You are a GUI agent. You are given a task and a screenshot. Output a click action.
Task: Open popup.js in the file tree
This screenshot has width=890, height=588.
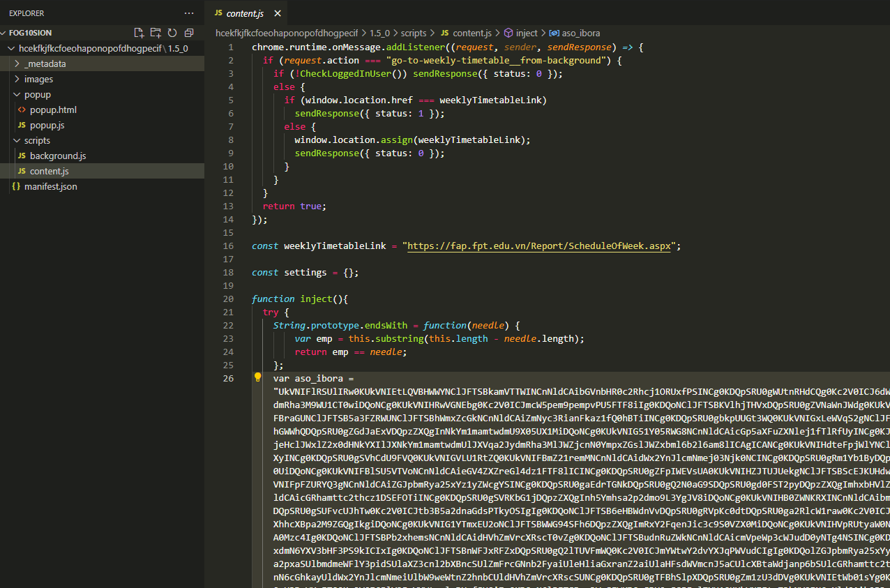[102, 125]
